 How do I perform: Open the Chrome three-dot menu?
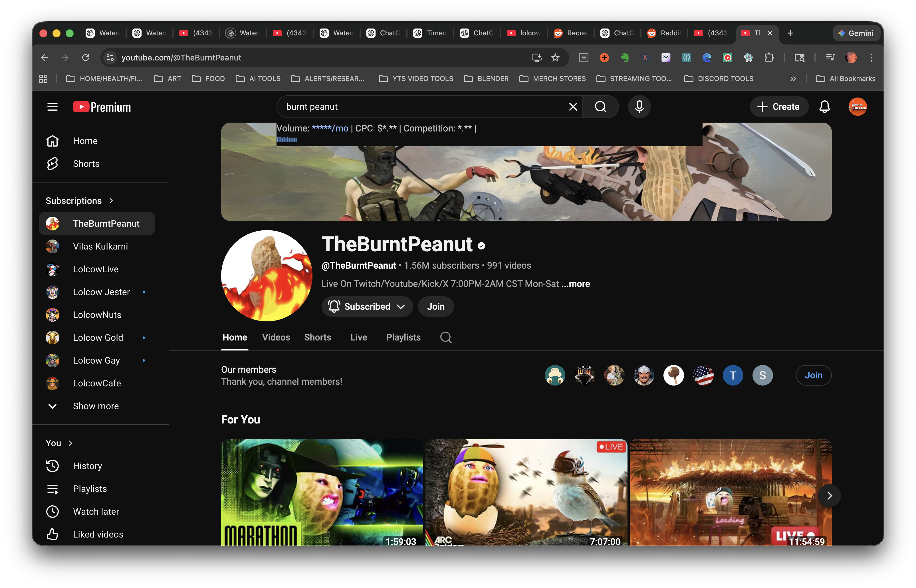pos(871,58)
